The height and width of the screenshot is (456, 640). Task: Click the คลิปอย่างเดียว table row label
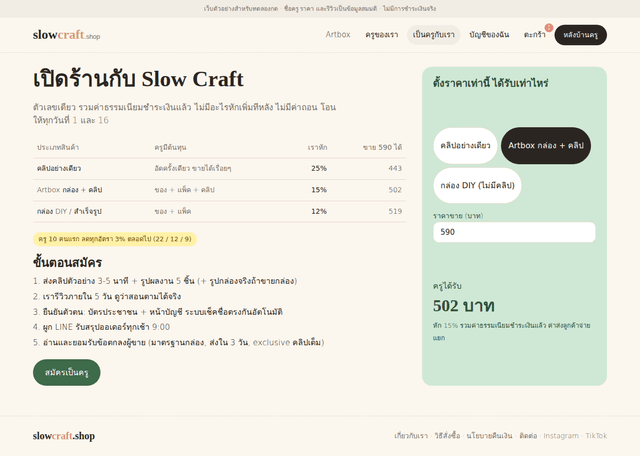59,168
